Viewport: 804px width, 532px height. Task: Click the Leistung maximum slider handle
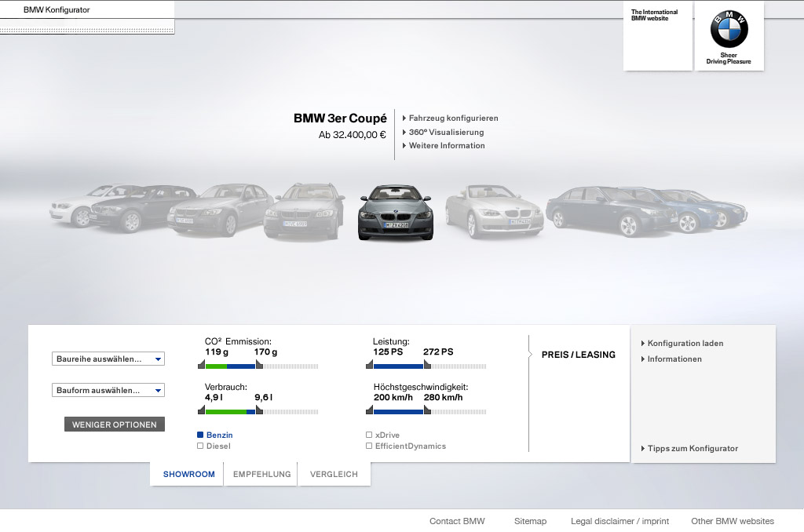[x=427, y=365]
